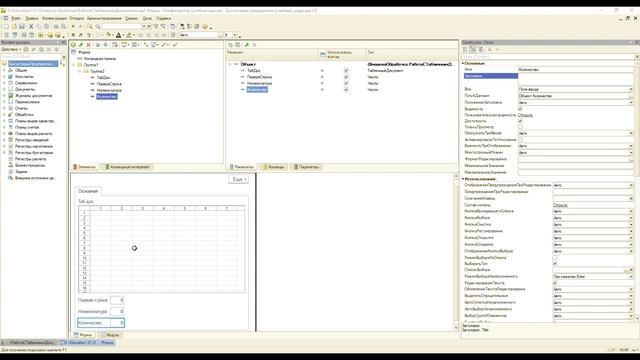Click the Количество input field in the form preview
The image size is (640, 360).
coord(117,323)
